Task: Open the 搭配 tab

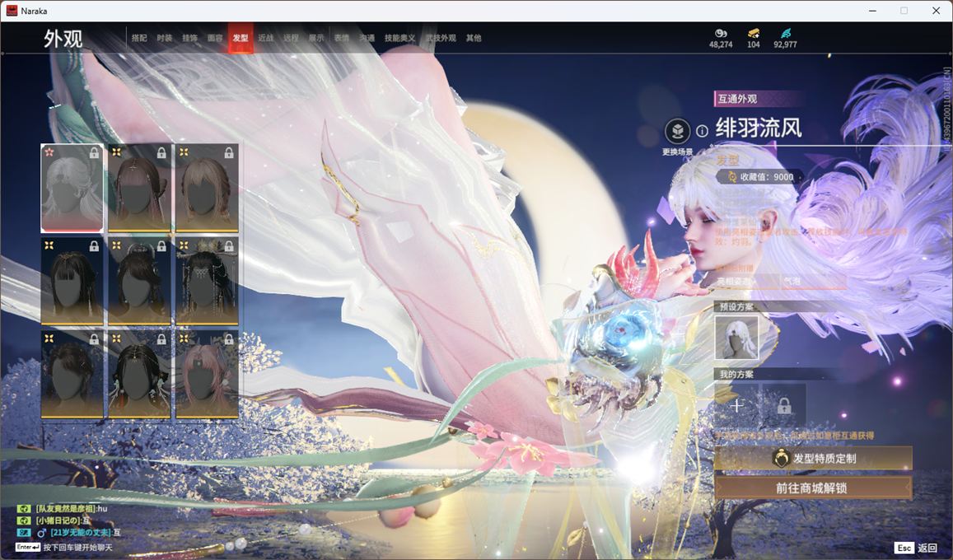Action: pyautogui.click(x=139, y=38)
